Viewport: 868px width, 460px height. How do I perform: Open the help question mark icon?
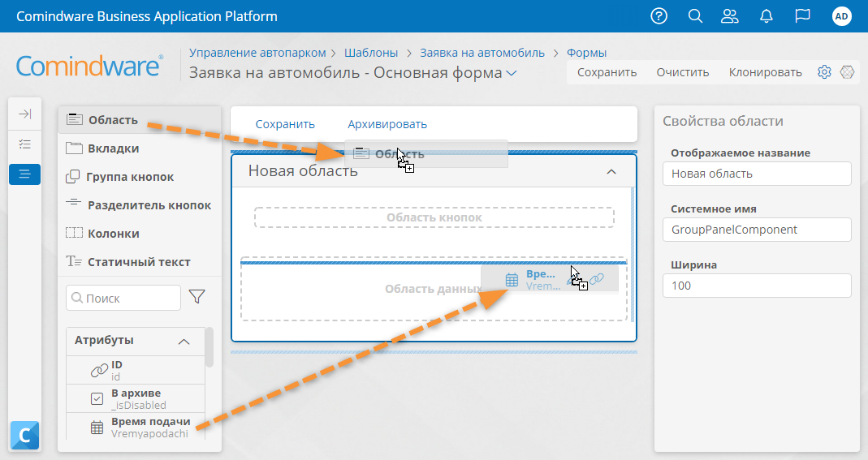click(659, 16)
